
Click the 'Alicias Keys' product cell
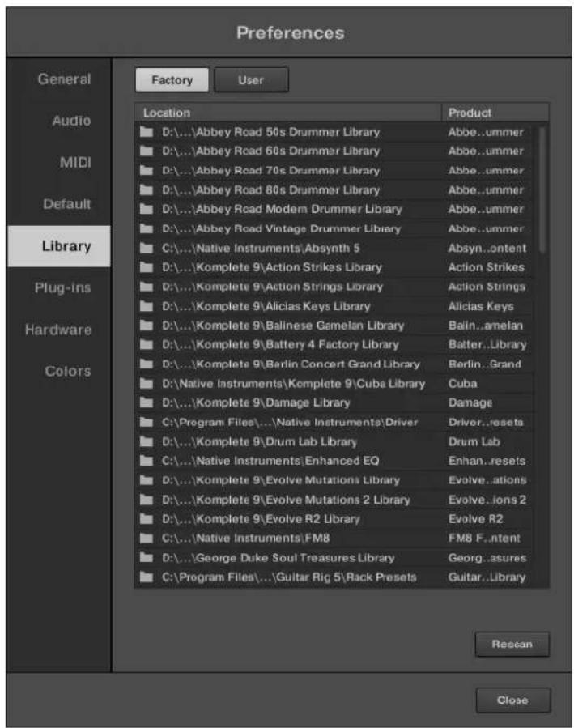point(481,306)
